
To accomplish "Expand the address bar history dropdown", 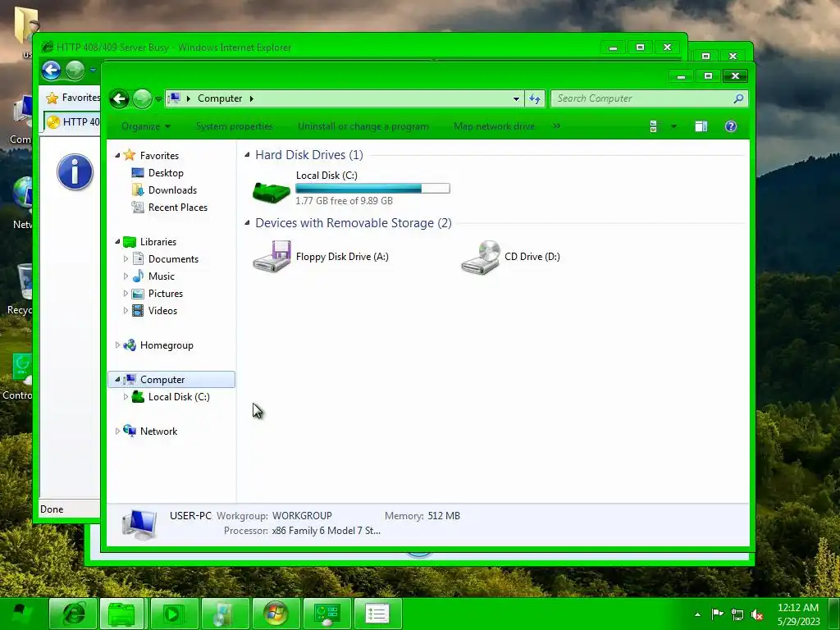I will pyautogui.click(x=516, y=98).
